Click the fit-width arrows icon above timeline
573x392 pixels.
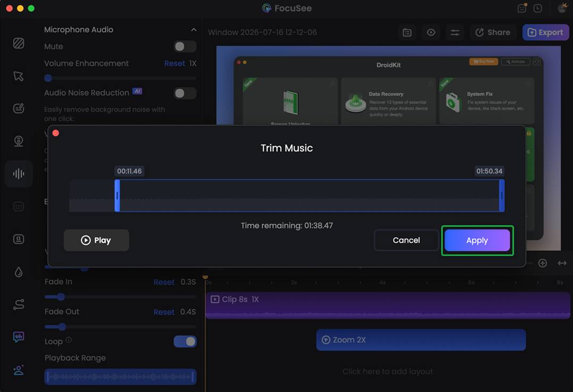pos(562,263)
